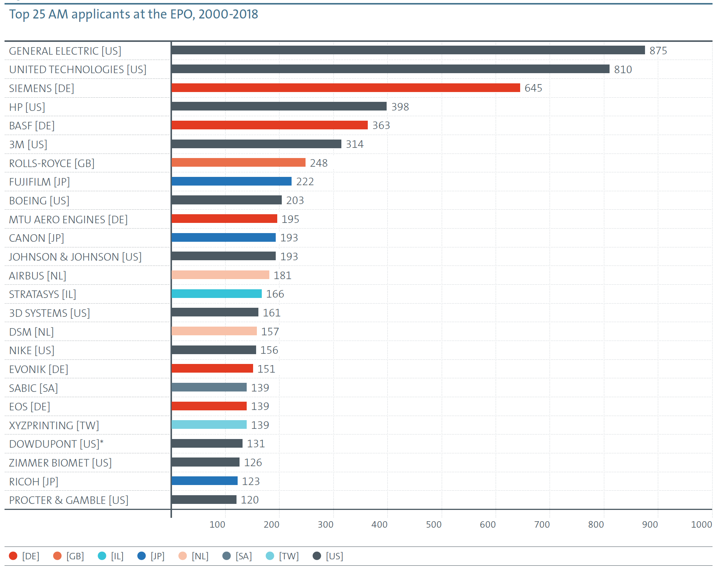Click the red Siemens bar
This screenshot has height=568, width=728.
(x=346, y=88)
